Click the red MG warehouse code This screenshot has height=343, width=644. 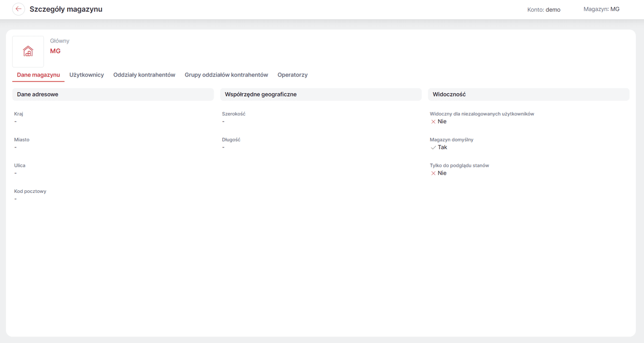55,51
